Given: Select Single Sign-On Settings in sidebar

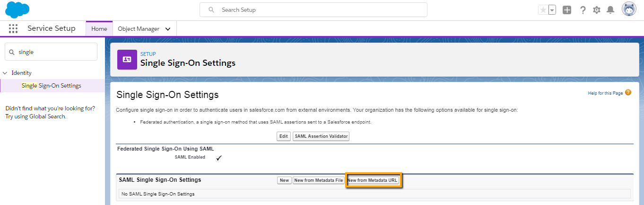Looking at the screenshot, I should click(x=52, y=86).
